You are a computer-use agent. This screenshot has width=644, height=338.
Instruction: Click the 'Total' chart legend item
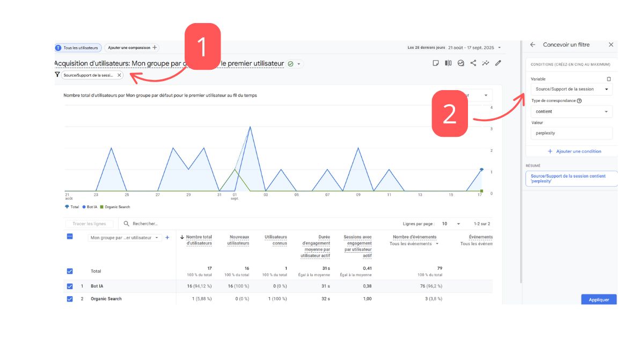pyautogui.click(x=72, y=207)
